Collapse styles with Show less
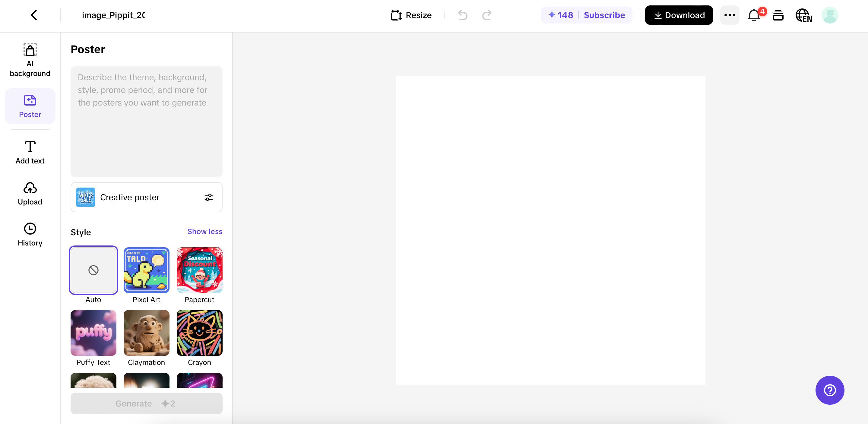868x424 pixels. (204, 232)
